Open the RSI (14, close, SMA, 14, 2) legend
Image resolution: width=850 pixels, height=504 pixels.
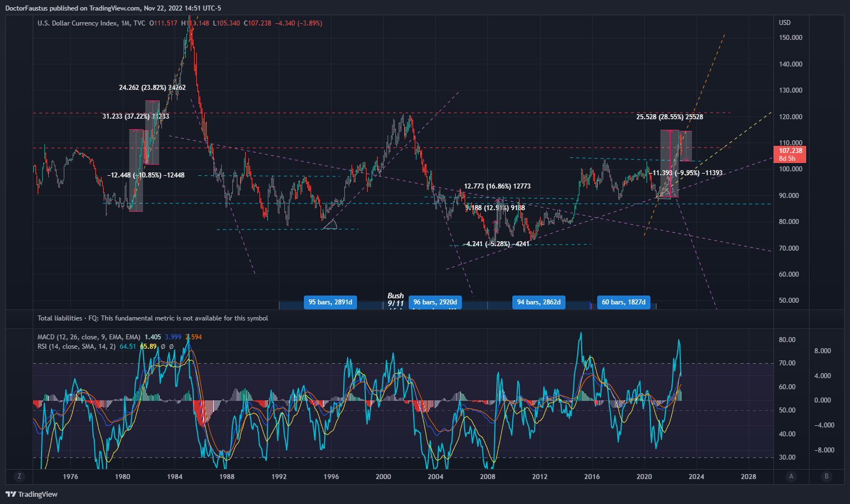point(77,347)
